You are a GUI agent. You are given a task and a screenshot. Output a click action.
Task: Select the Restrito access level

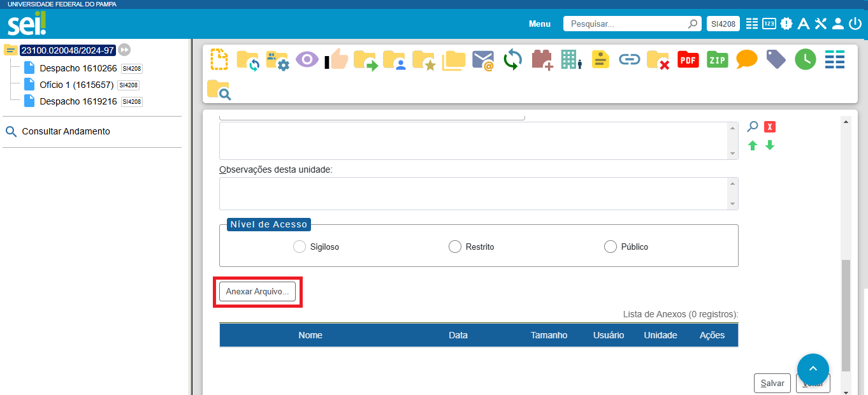tap(454, 247)
